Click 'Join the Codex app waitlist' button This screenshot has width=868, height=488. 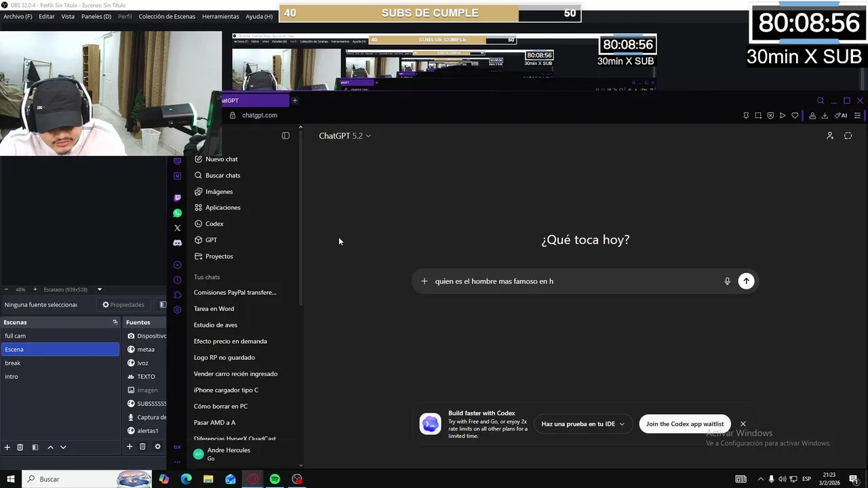coord(685,424)
